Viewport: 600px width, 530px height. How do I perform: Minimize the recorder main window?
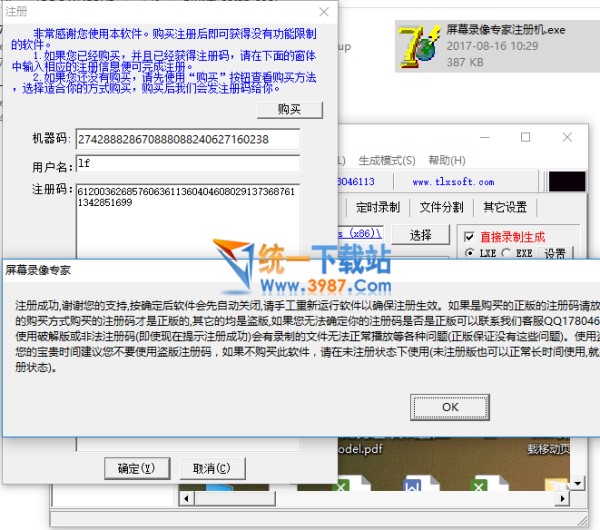[485, 137]
